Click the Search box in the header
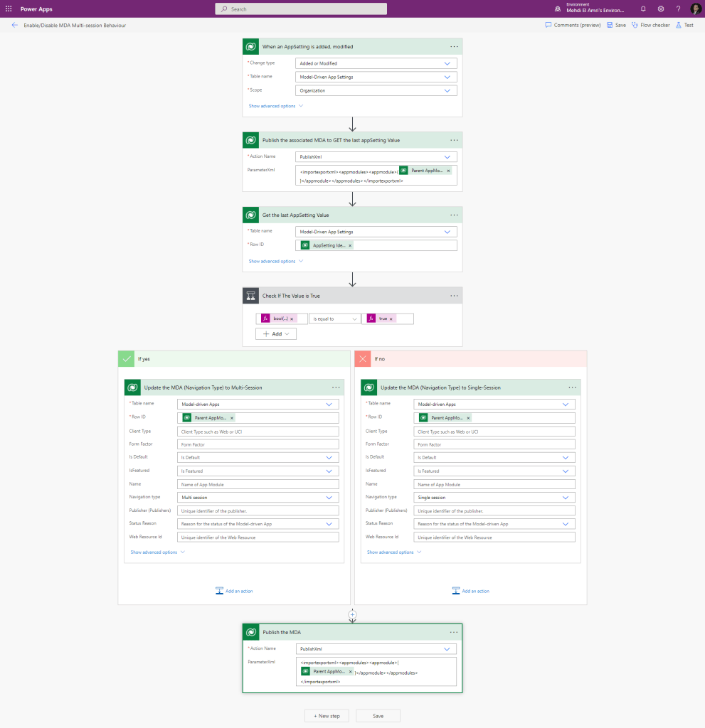 click(301, 9)
